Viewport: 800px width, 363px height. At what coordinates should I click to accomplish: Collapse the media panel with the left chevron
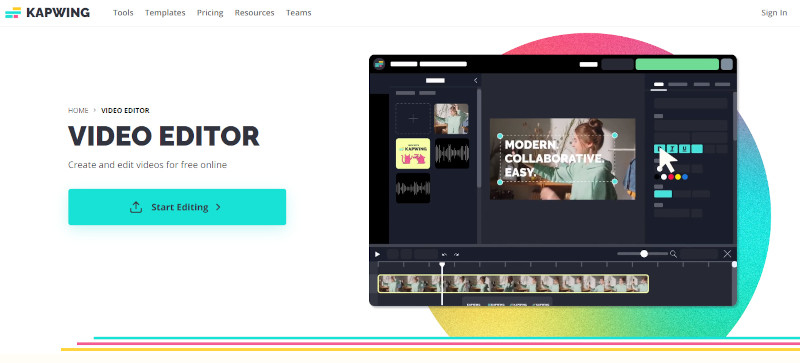(x=476, y=80)
